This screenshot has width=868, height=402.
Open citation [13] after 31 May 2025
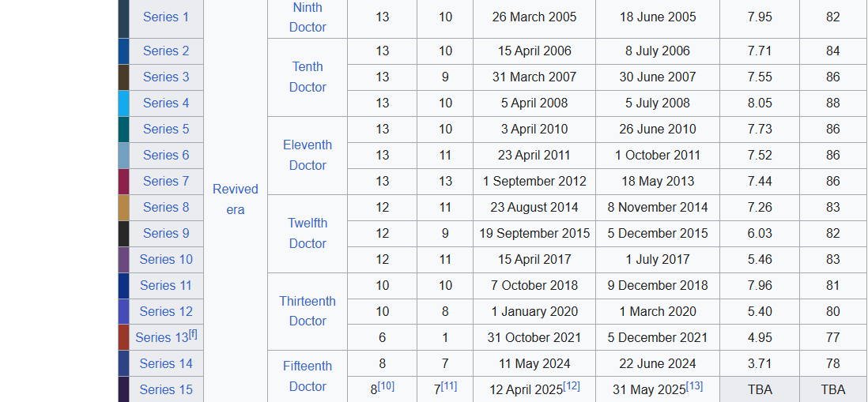(695, 386)
